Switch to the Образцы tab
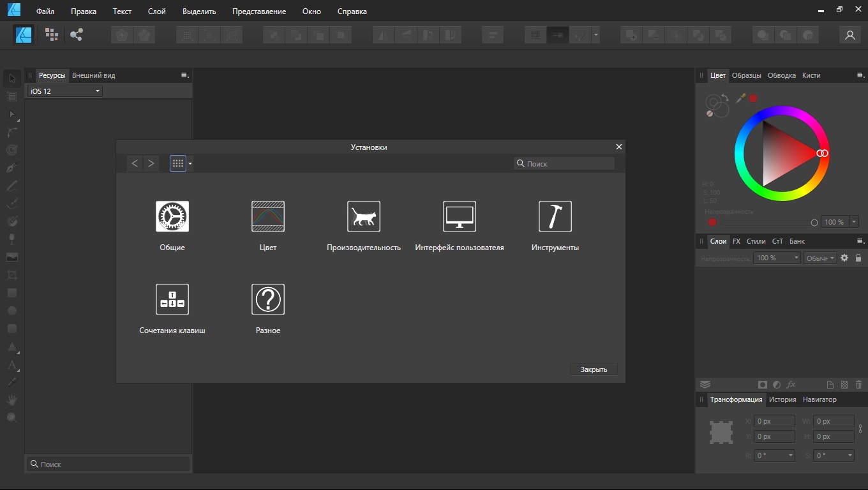Screen dimensions: 868x490 pos(746,75)
